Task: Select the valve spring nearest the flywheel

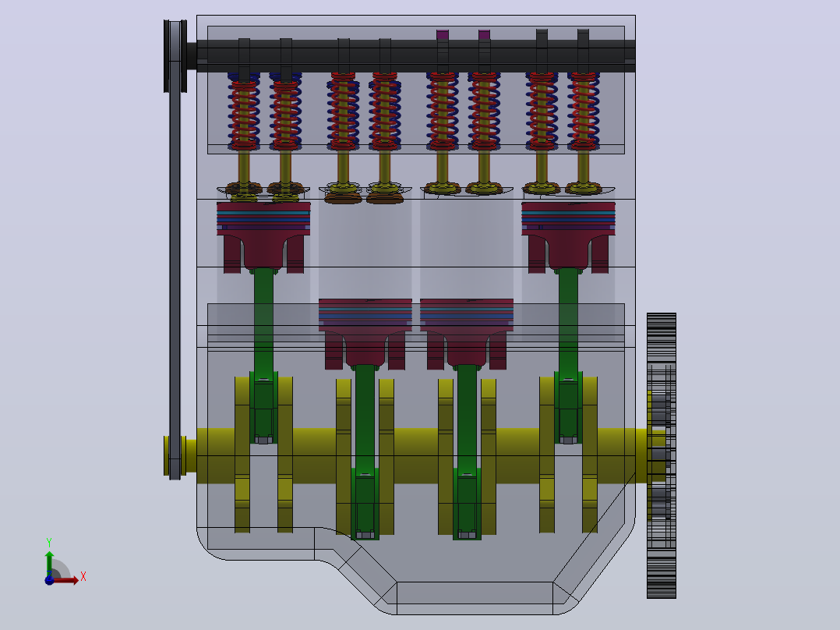Action: click(584, 111)
